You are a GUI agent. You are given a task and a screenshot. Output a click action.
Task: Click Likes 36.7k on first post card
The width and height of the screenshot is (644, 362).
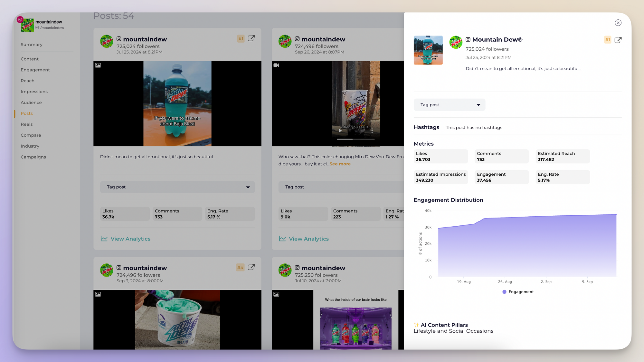[125, 214]
